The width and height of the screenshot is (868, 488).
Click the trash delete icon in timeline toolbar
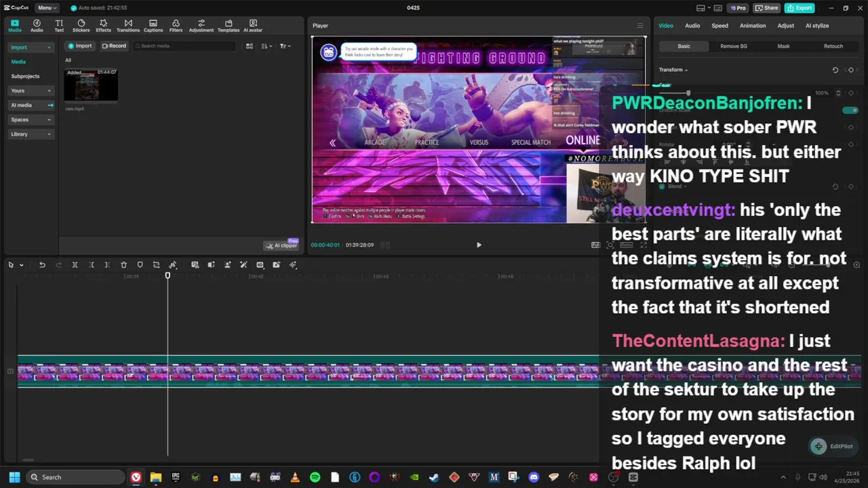[x=123, y=265]
